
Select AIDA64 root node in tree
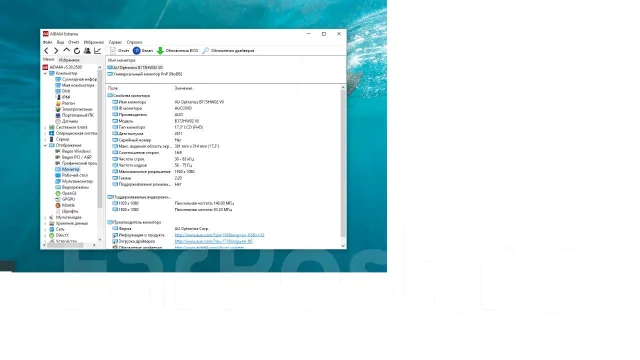coord(62,67)
